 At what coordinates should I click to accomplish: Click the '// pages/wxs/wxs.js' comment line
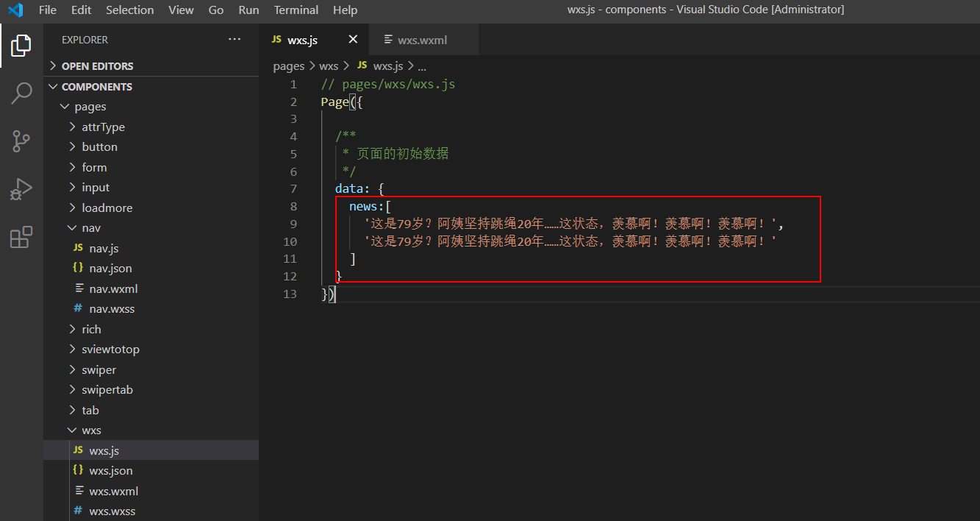[388, 84]
